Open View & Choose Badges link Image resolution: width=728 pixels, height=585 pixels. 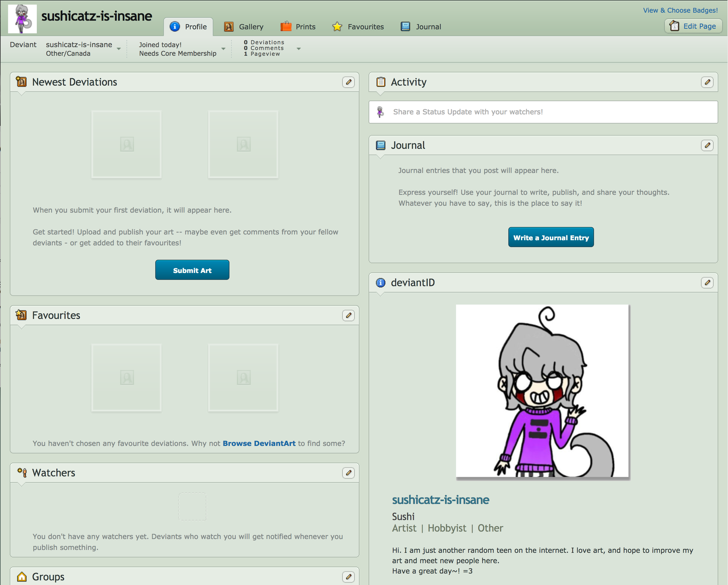coord(680,10)
